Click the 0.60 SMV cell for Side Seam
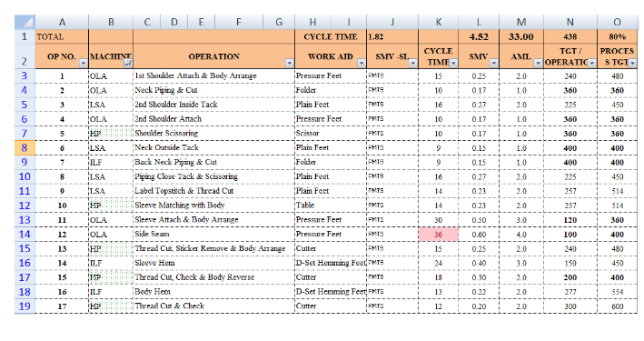Image resolution: width=644 pixels, height=341 pixels. (479, 234)
